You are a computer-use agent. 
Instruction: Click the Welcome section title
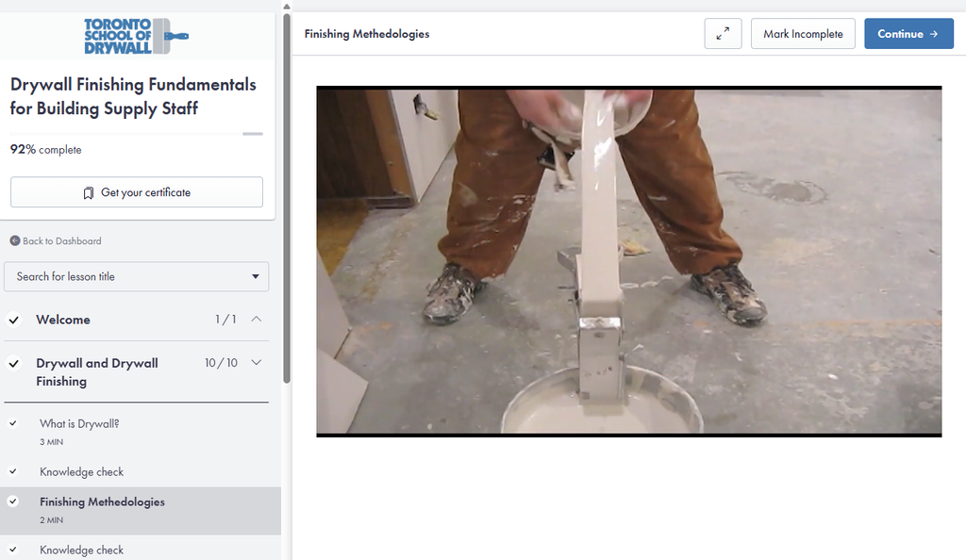coord(63,320)
